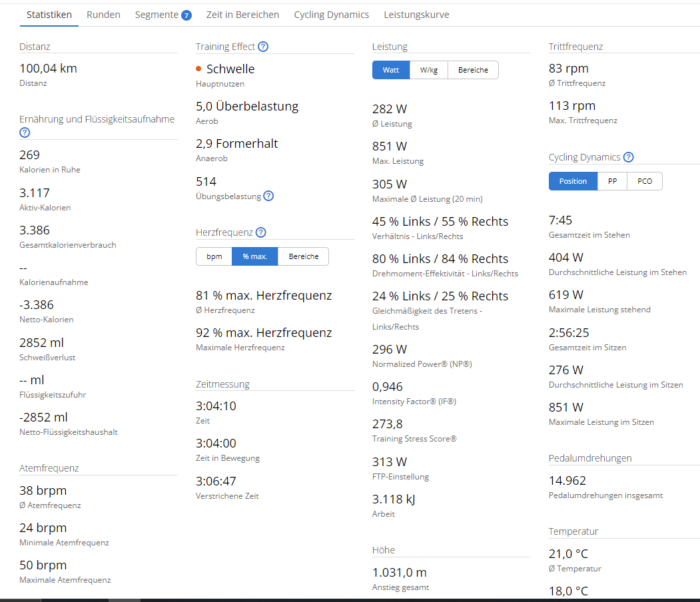The image size is (700, 602).
Task: Open the Cycling Dynamics tab at top
Action: pyautogui.click(x=331, y=15)
